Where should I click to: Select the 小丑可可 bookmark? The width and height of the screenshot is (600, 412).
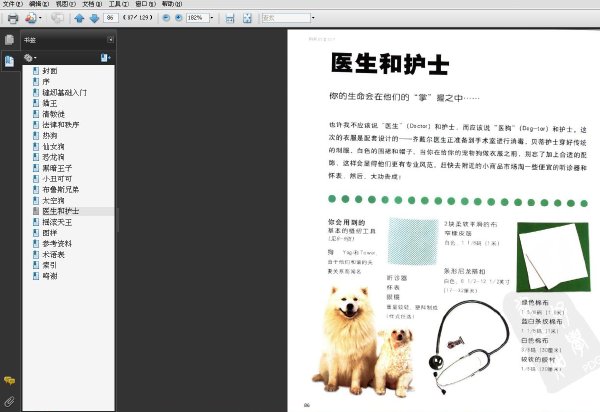[x=57, y=179]
